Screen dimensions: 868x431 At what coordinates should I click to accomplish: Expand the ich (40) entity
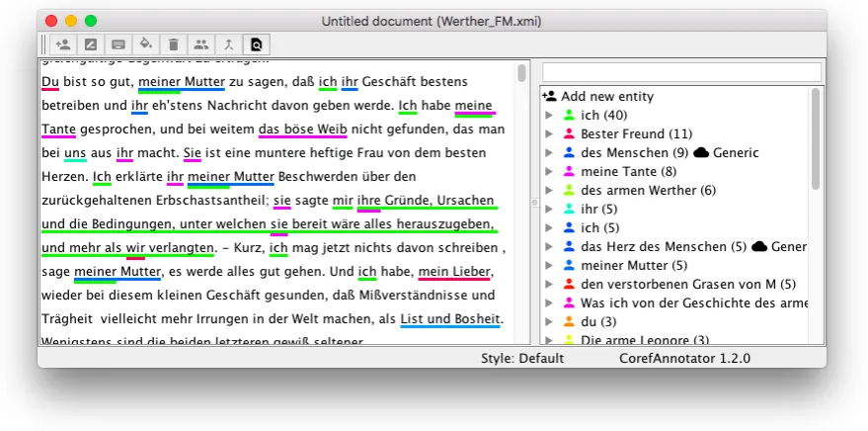[549, 116]
